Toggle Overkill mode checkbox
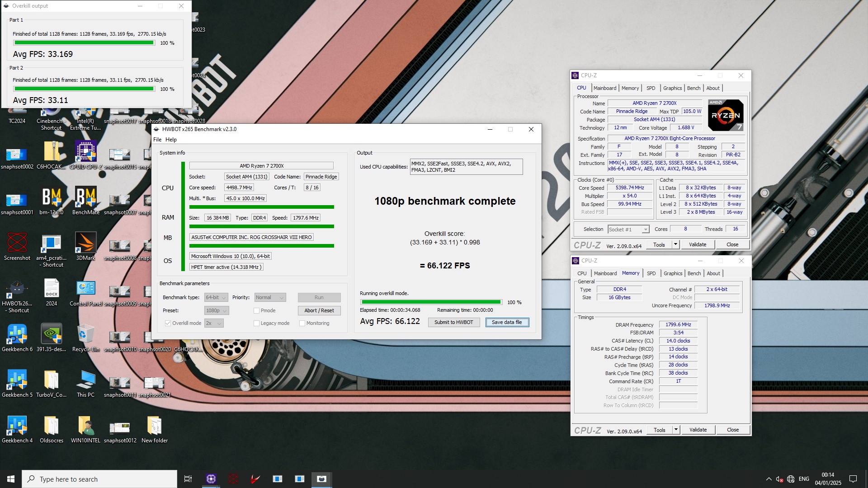The width and height of the screenshot is (868, 488). coord(168,323)
